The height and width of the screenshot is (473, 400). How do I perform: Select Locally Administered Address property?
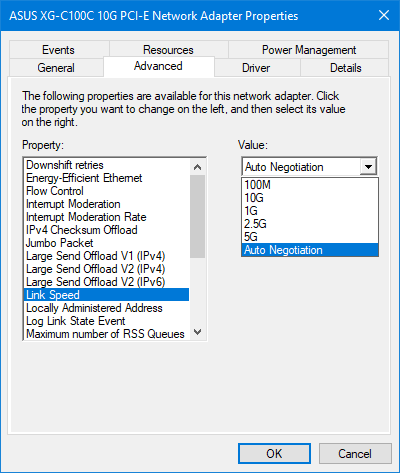tap(106, 308)
